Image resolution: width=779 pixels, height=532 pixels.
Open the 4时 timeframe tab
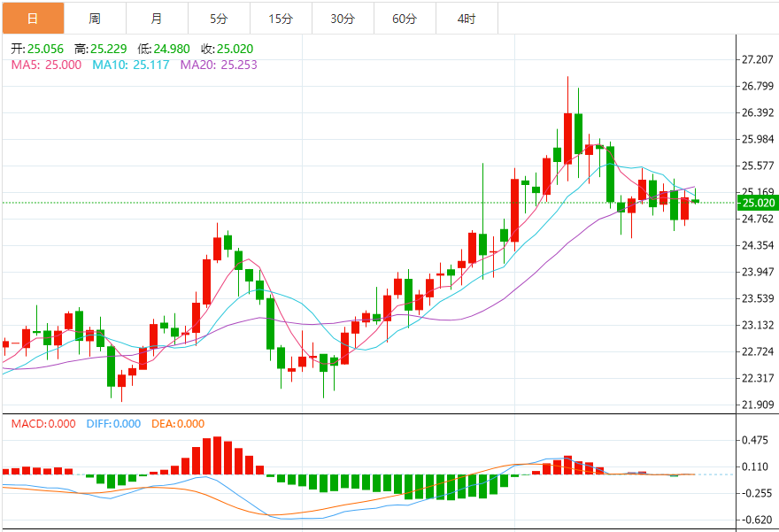coord(467,19)
